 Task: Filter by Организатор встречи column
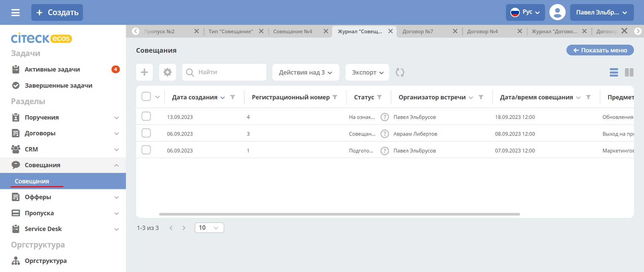[x=481, y=97]
